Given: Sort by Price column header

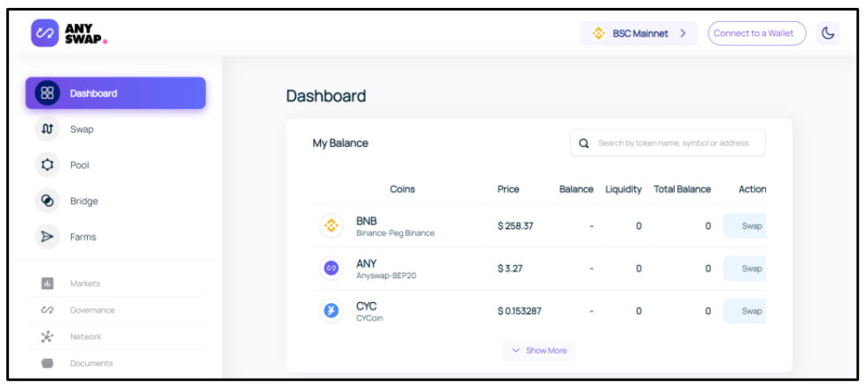Looking at the screenshot, I should [508, 189].
